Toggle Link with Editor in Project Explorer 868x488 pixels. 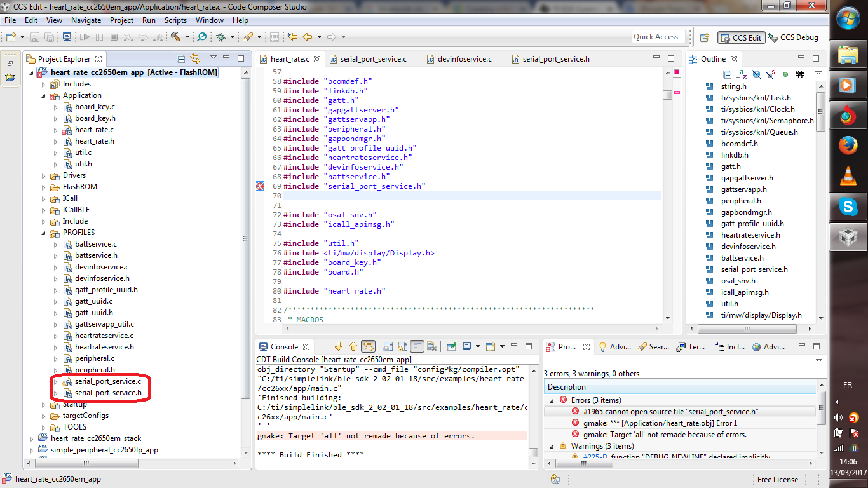click(195, 58)
